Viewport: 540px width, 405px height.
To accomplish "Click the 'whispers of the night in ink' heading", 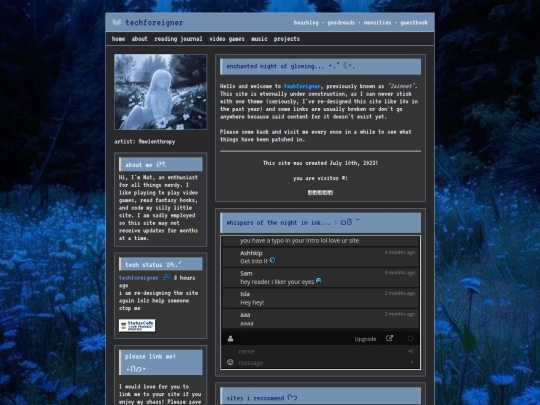I will [x=320, y=223].
